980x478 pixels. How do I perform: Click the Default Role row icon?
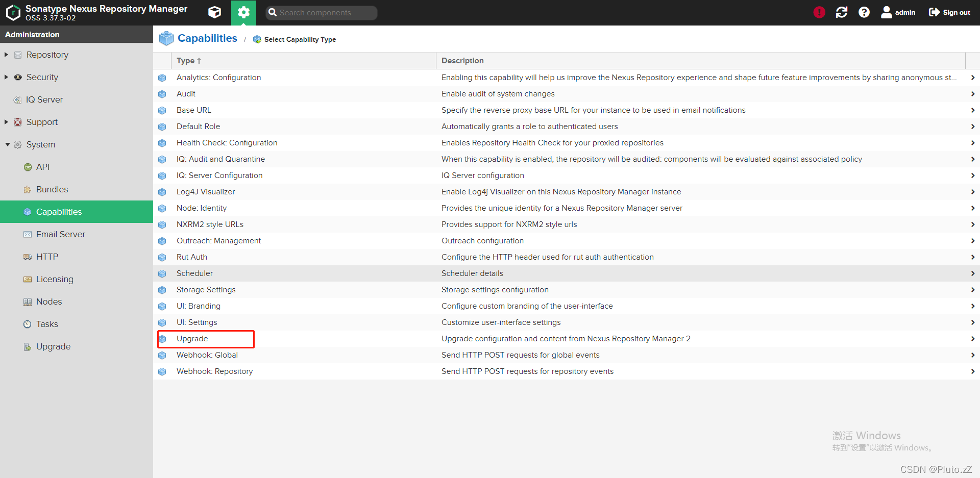[162, 127]
